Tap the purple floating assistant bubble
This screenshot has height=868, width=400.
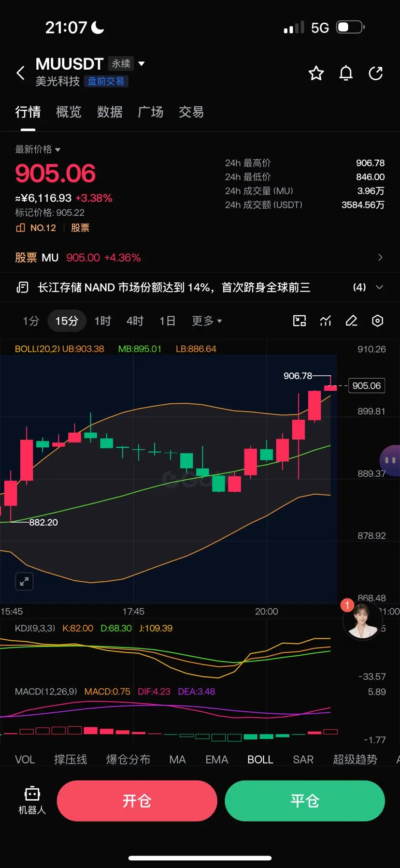[390, 460]
